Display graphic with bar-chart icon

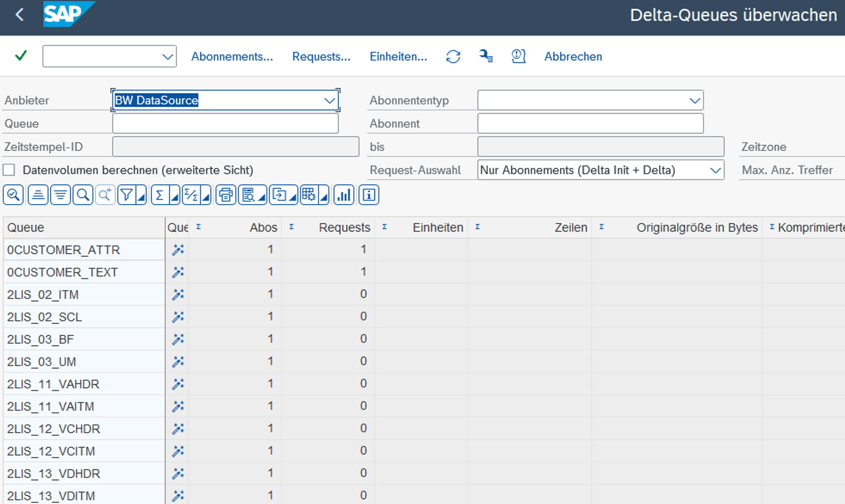click(x=344, y=195)
